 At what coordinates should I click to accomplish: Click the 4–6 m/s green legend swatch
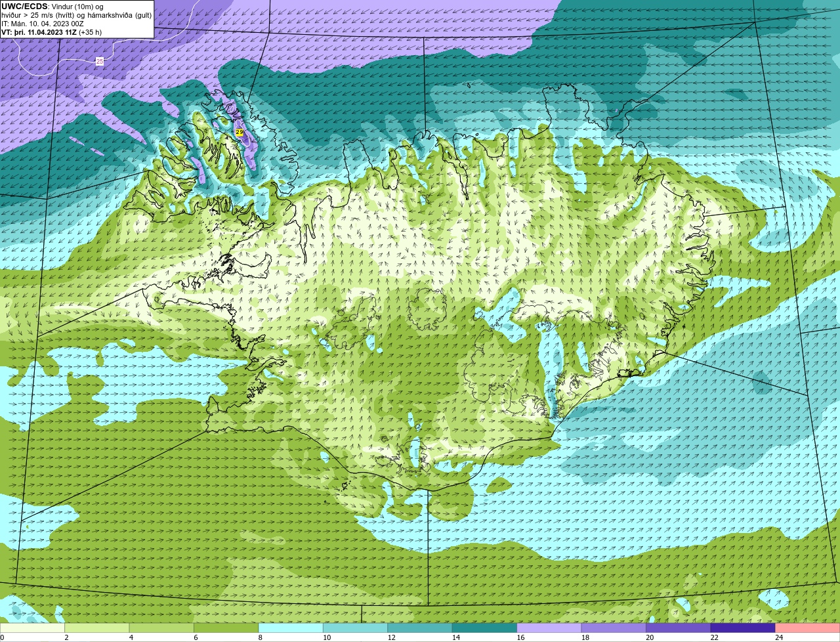[161, 628]
